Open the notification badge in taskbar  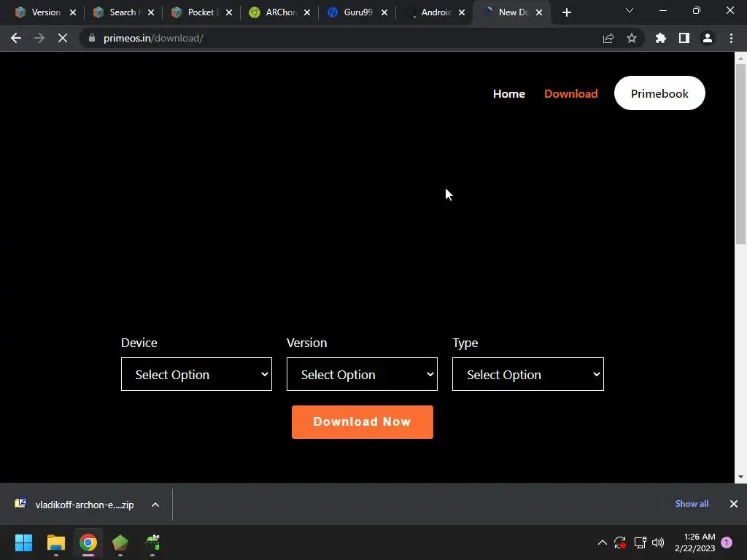pos(727,542)
